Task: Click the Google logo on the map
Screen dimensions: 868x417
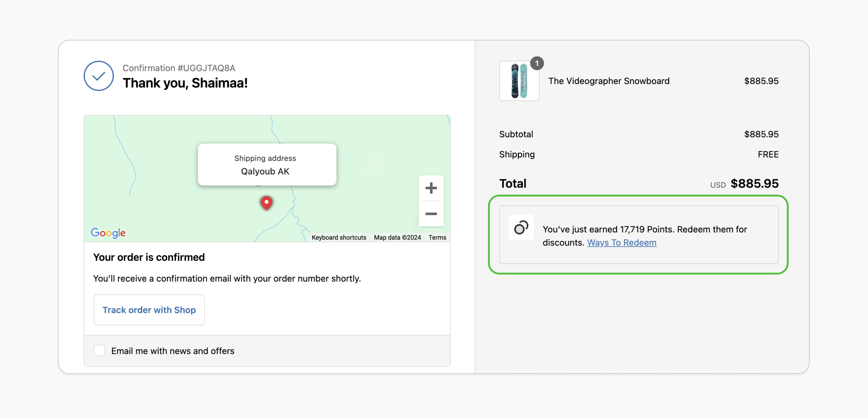Action: tap(108, 233)
